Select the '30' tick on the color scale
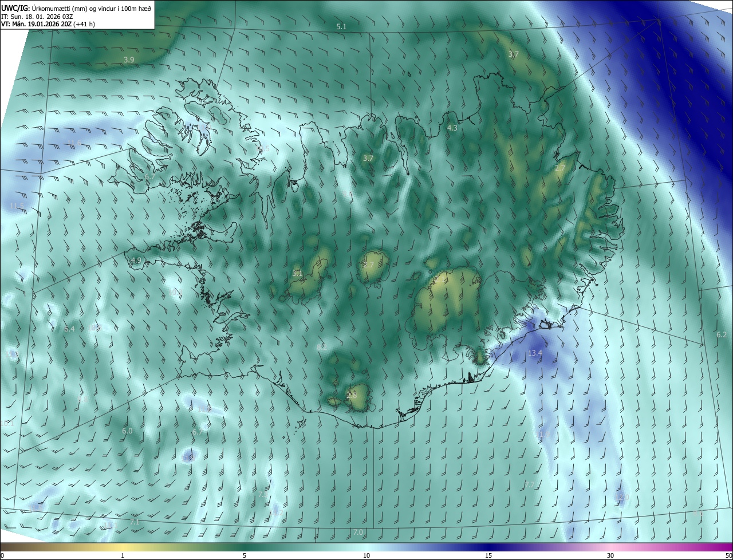 click(610, 555)
